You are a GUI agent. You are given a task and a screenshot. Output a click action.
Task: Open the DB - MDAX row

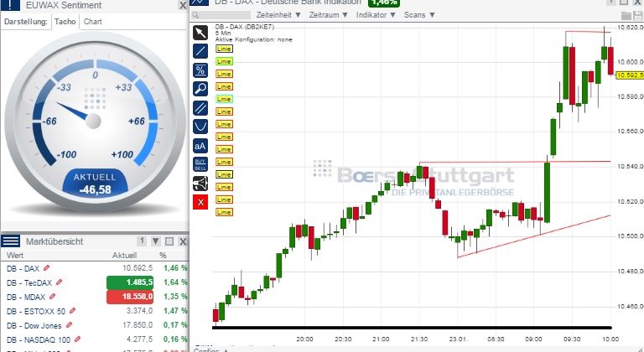click(95, 297)
